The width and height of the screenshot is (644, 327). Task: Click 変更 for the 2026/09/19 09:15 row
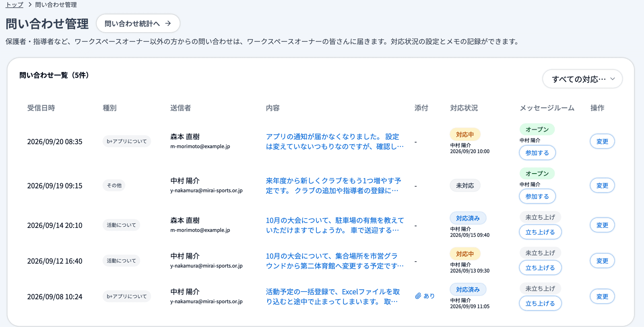[x=602, y=186]
